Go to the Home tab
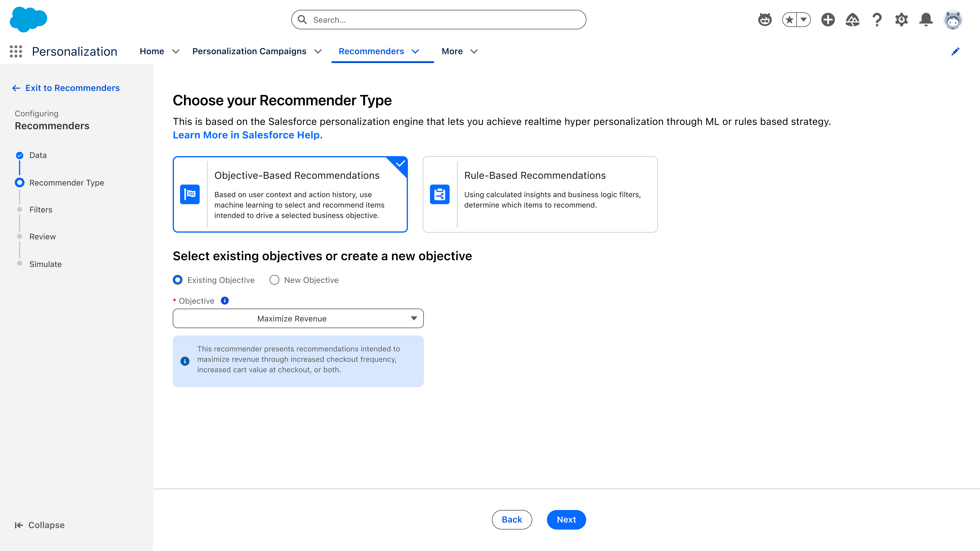The width and height of the screenshot is (980, 551). [152, 51]
